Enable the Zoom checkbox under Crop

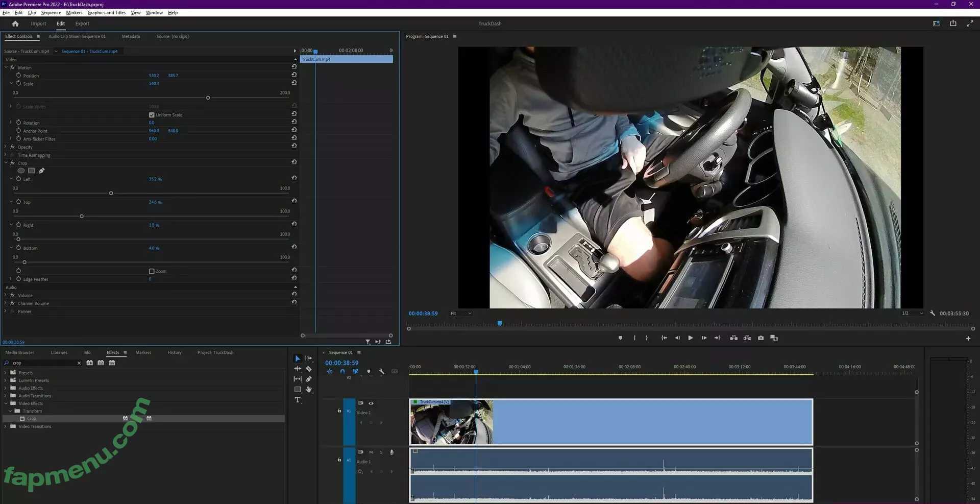tap(152, 271)
